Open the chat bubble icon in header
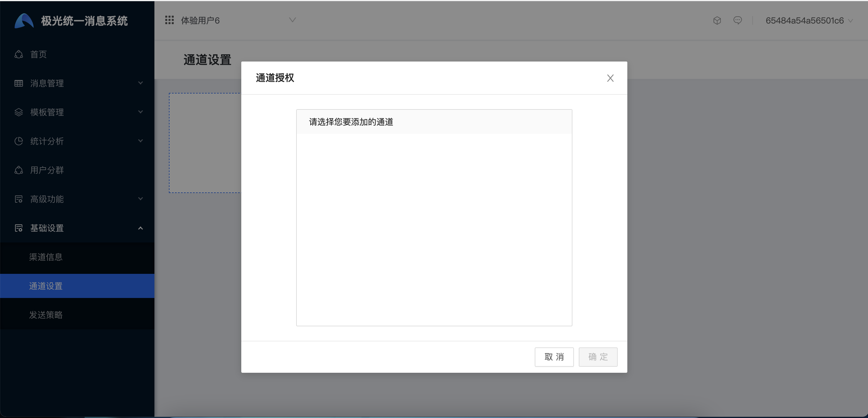Image resolution: width=868 pixels, height=418 pixels. pyautogui.click(x=738, y=21)
